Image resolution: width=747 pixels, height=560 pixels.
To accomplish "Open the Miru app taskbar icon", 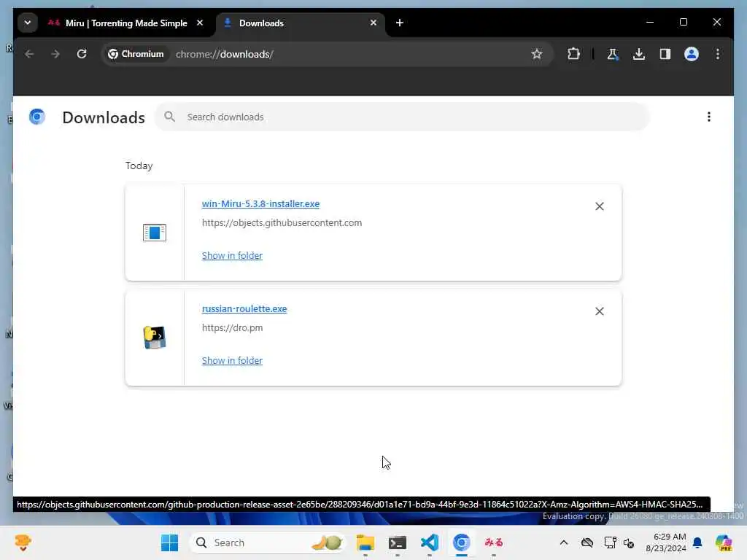I will [x=494, y=542].
